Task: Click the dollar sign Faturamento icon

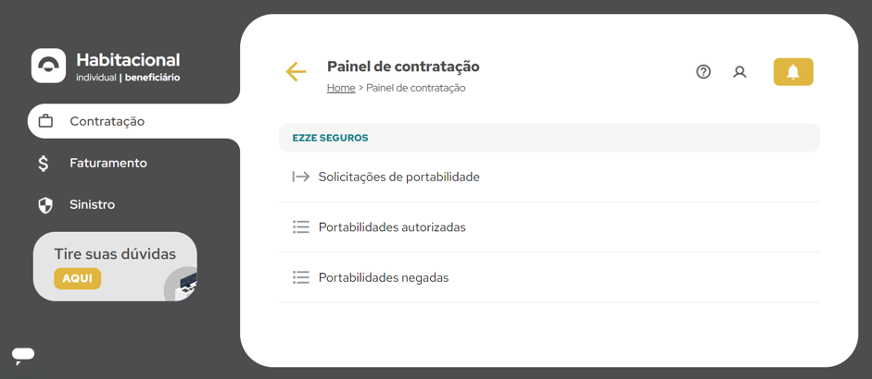Action: tap(43, 163)
